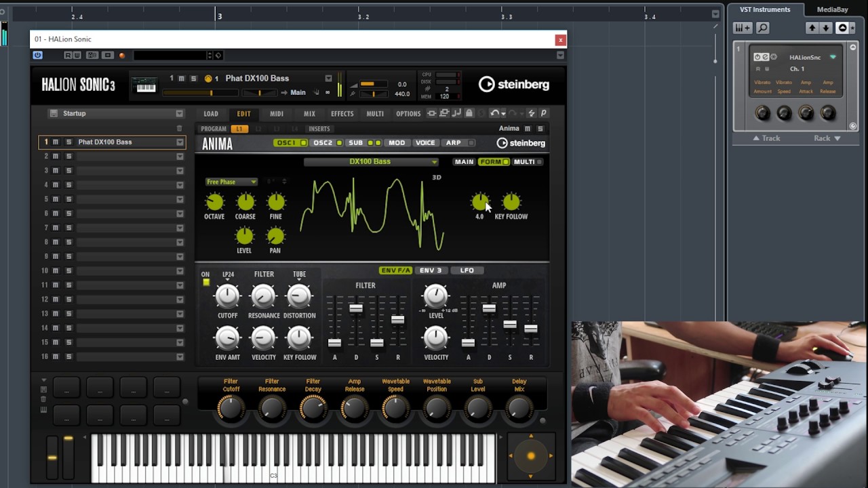This screenshot has width=868, height=488.
Task: Switch to the LOAD page
Action: click(211, 114)
